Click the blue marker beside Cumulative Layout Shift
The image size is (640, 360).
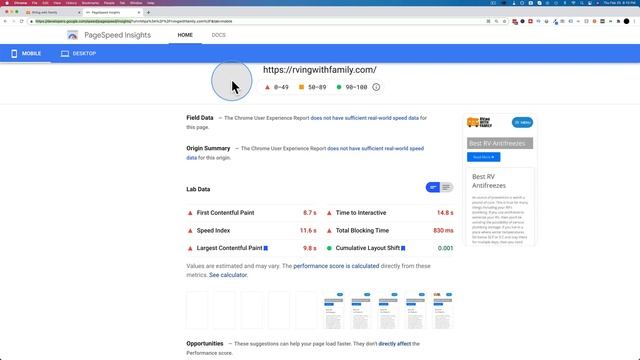pyautogui.click(x=403, y=248)
